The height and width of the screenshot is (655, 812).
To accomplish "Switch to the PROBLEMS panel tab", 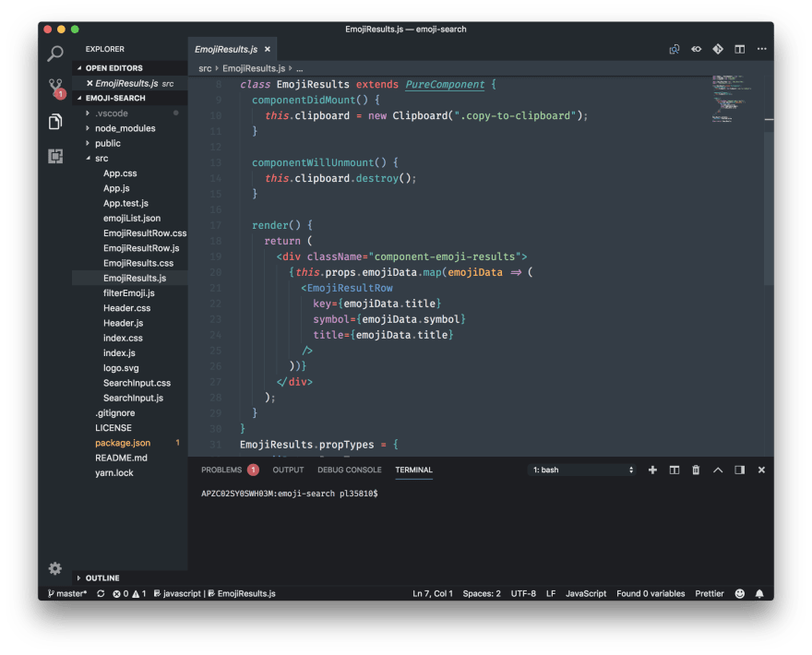I will pyautogui.click(x=230, y=470).
